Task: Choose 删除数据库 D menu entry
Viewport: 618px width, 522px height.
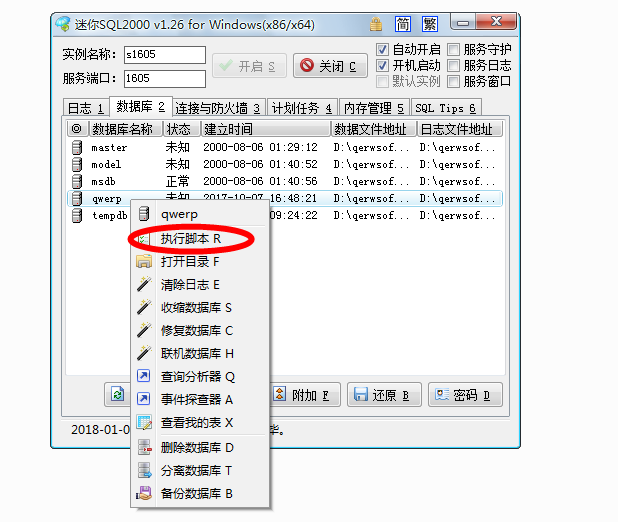Action: (x=200, y=447)
